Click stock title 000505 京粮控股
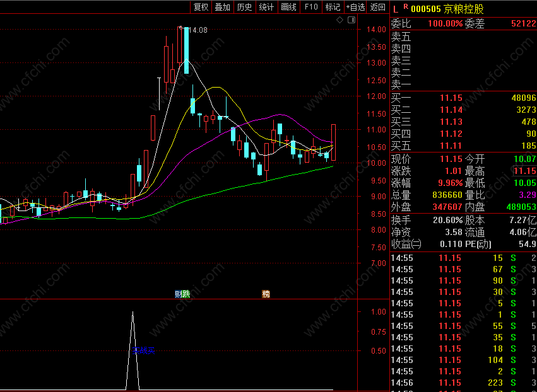537x392 pixels. [x=447, y=9]
